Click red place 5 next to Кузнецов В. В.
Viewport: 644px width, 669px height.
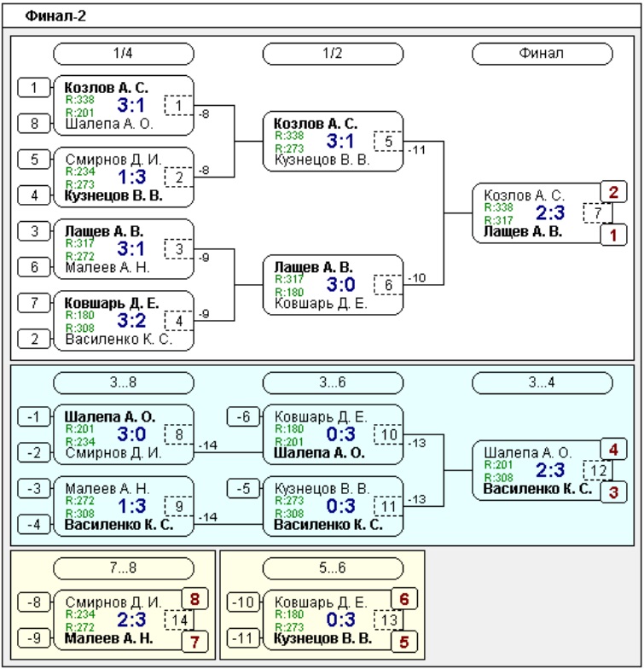click(x=404, y=642)
